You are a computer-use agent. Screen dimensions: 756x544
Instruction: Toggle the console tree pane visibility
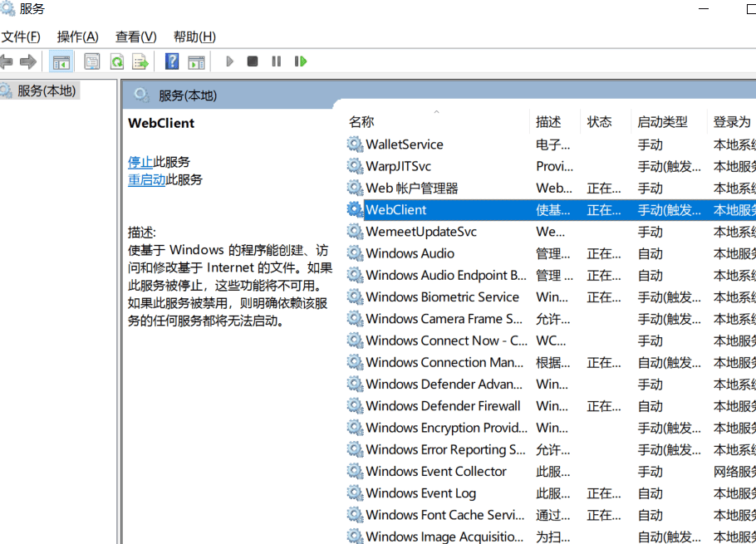click(61, 61)
